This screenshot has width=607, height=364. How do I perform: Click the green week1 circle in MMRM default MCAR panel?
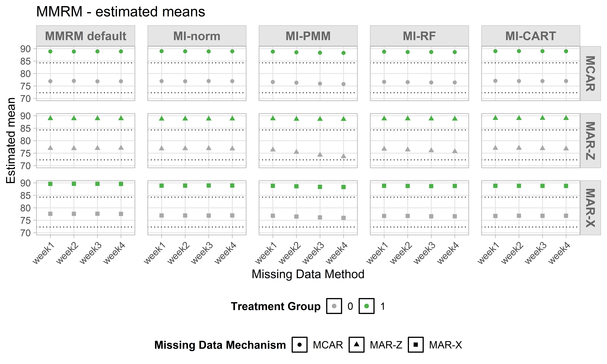point(50,51)
